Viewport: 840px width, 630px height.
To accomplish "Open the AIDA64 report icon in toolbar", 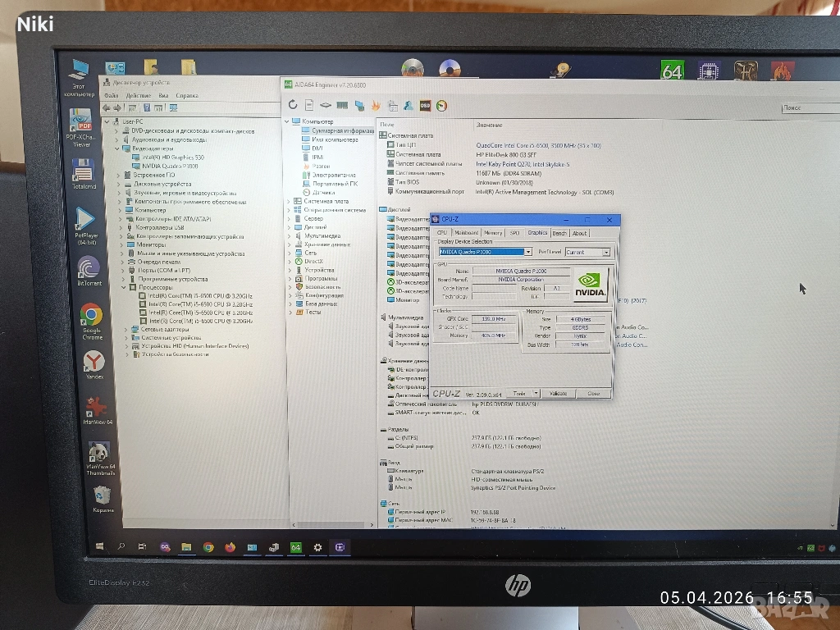I will coord(309,105).
